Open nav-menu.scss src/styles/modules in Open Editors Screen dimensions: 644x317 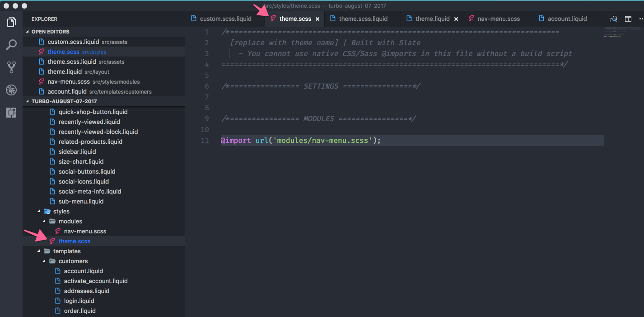coord(104,81)
